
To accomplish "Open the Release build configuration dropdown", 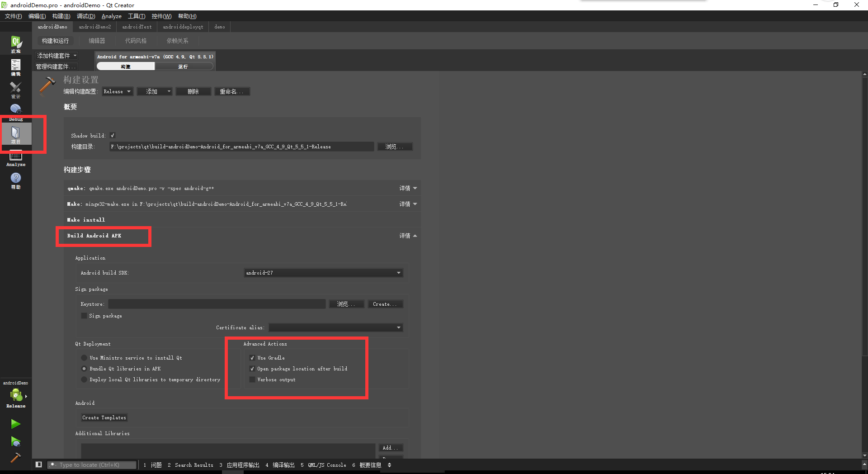I will click(x=118, y=91).
